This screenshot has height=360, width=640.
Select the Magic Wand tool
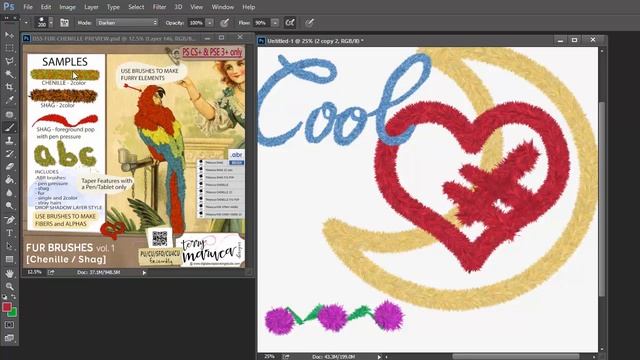(9, 74)
